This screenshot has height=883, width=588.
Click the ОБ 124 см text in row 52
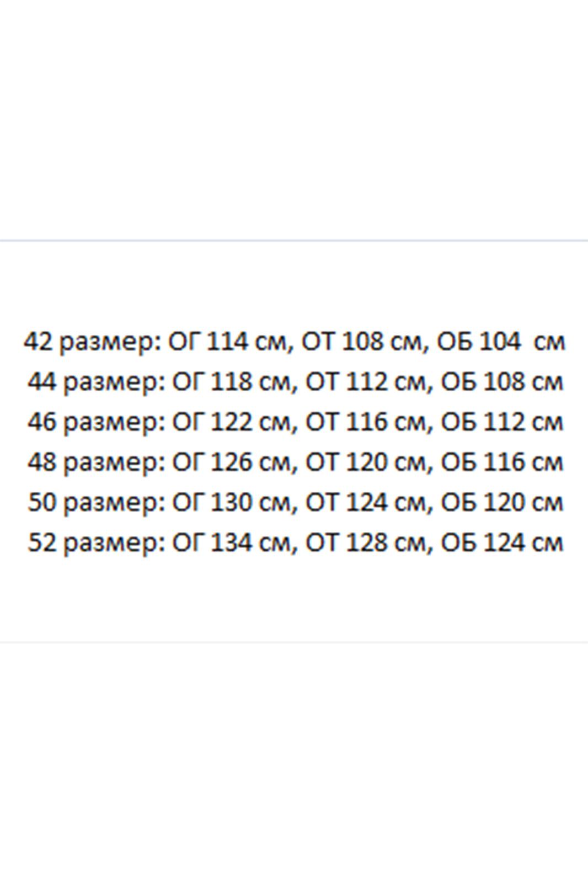(x=502, y=543)
